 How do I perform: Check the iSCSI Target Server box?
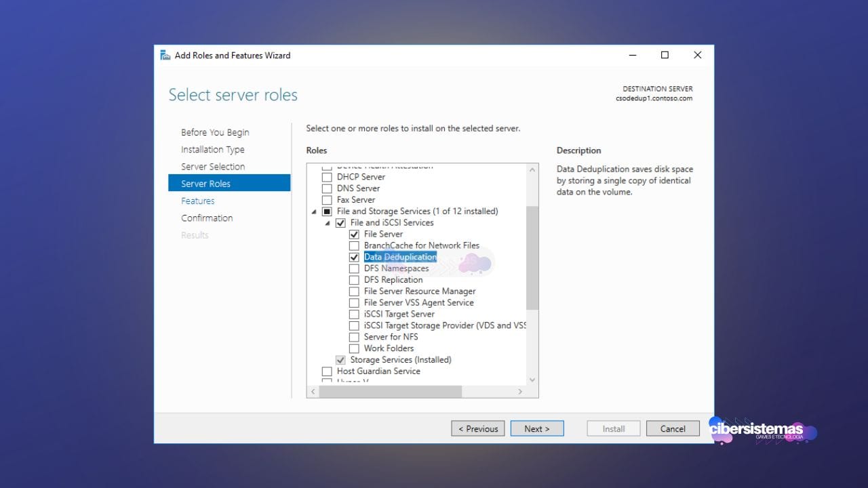coord(354,314)
